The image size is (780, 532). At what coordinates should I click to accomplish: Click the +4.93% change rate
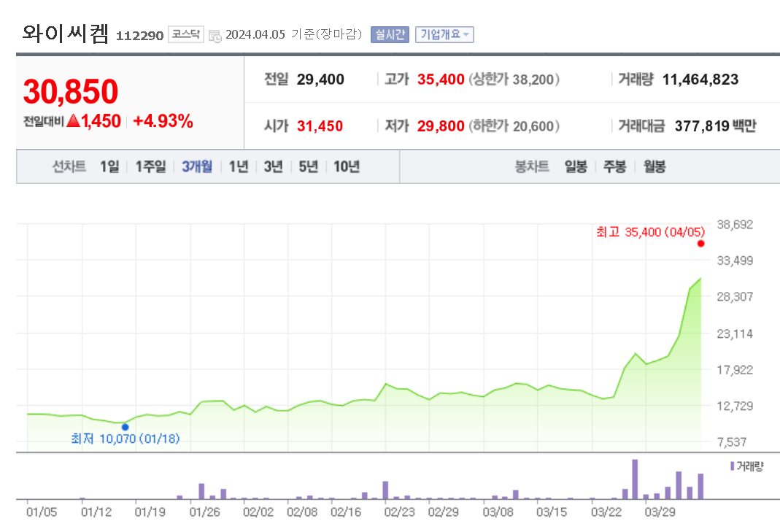coord(163,121)
